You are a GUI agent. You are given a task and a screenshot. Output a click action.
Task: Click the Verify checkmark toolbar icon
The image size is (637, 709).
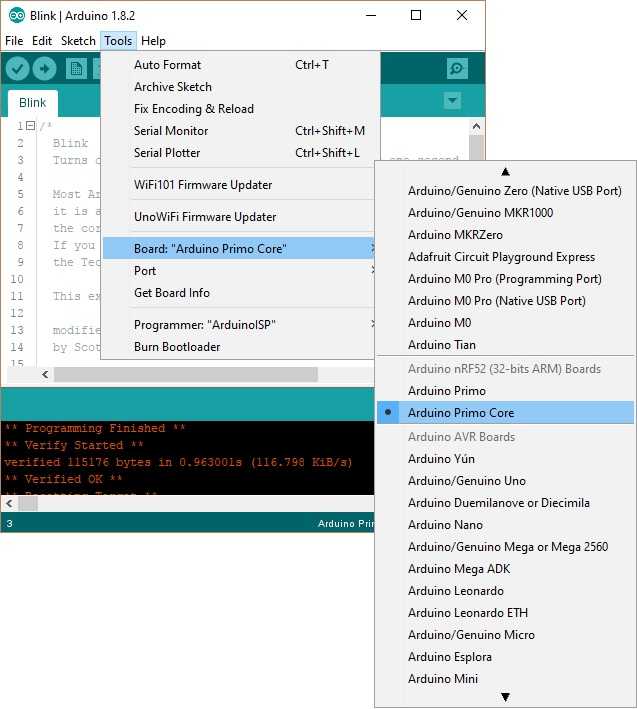(17, 68)
